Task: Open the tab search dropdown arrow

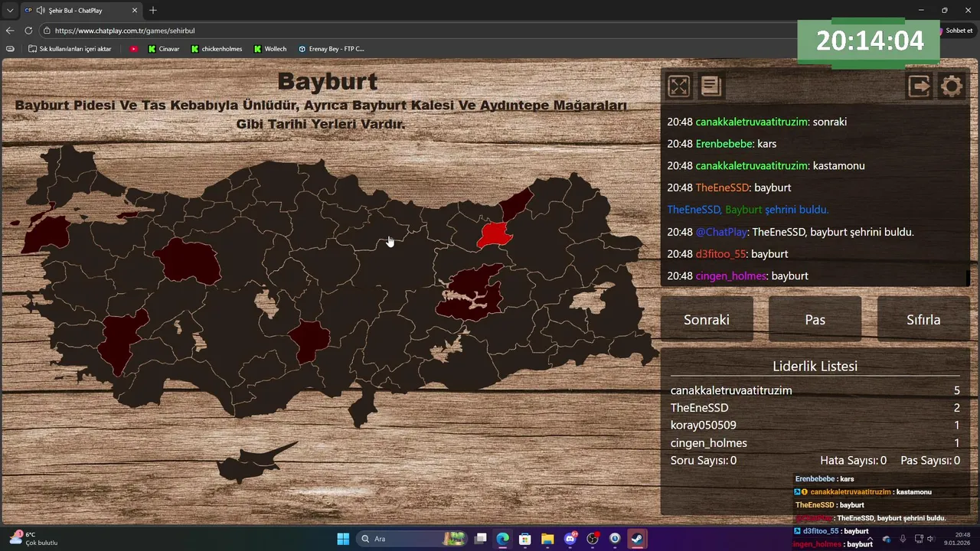Action: click(9, 11)
